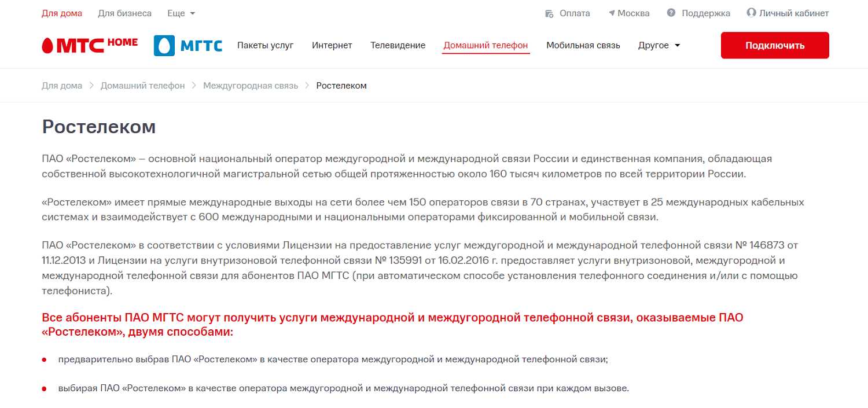Open the Личный кабинет link

point(794,13)
